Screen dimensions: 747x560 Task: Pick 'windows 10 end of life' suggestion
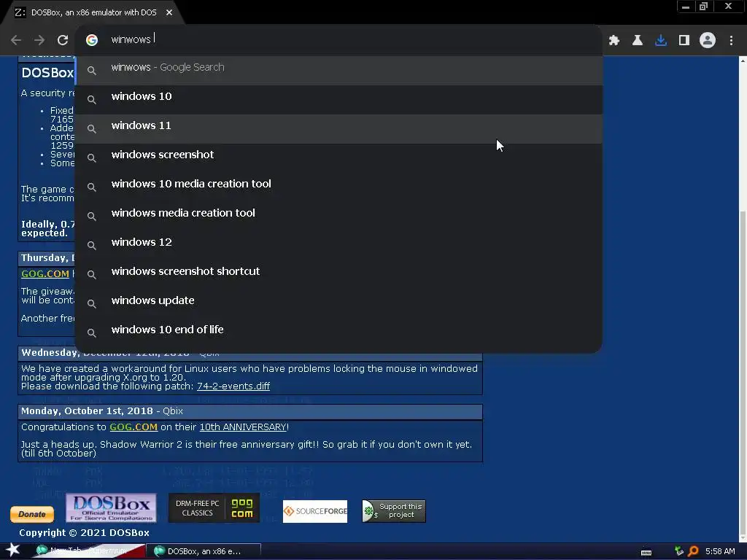(x=339, y=332)
